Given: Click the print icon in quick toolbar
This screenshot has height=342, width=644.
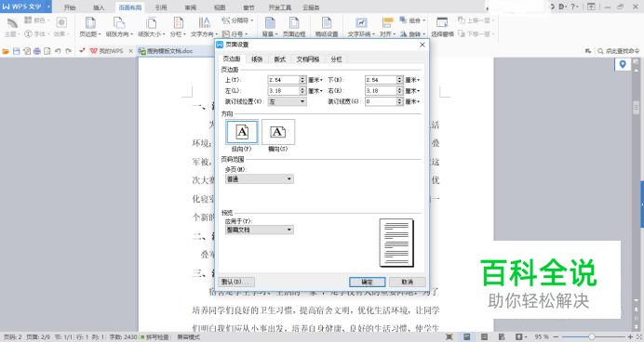Looking at the screenshot, I should coord(37,51).
